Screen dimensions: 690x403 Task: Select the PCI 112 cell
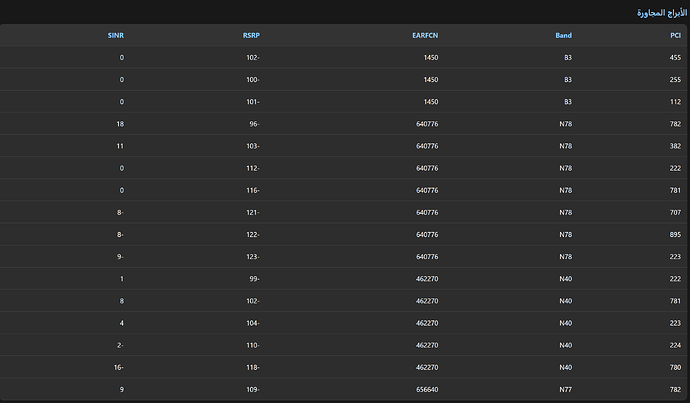(x=675, y=101)
